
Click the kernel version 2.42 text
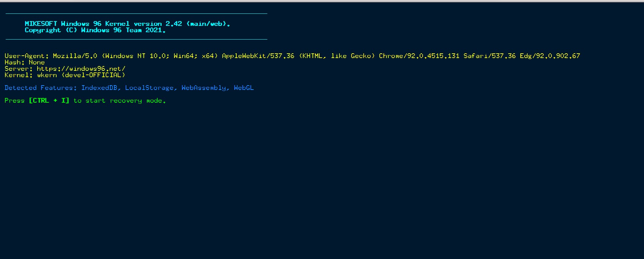(x=174, y=24)
